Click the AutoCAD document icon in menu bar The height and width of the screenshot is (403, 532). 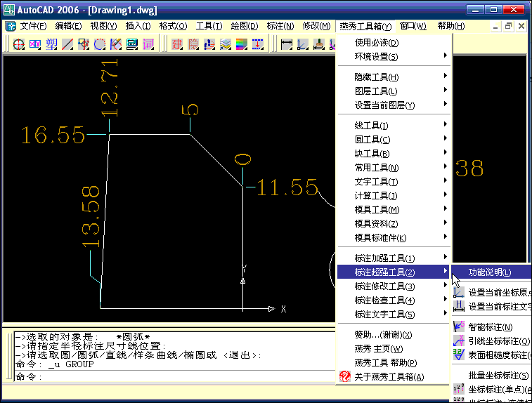click(10, 26)
